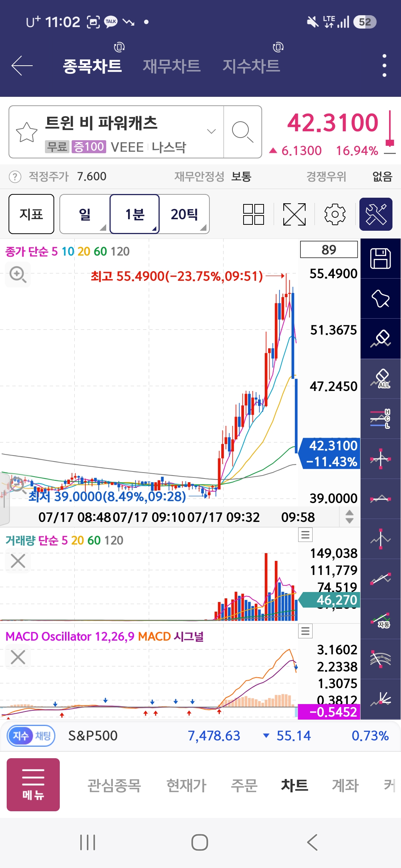Screen dimensions: 401x868
Task: Open the MACD panel menu icon
Action: pyautogui.click(x=306, y=631)
